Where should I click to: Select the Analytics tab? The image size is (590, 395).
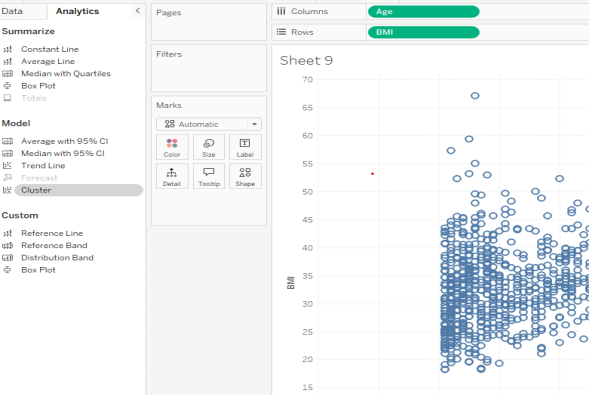coord(78,11)
